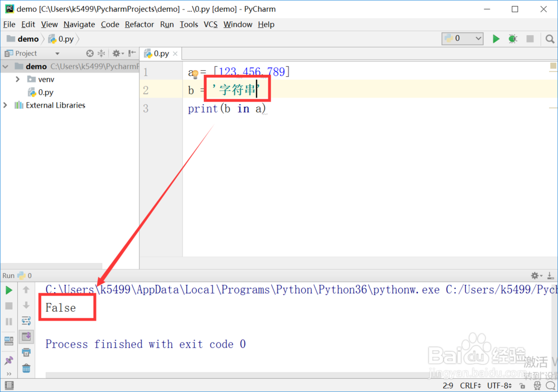
Task: Clear console with trash can icon
Action: click(x=26, y=368)
